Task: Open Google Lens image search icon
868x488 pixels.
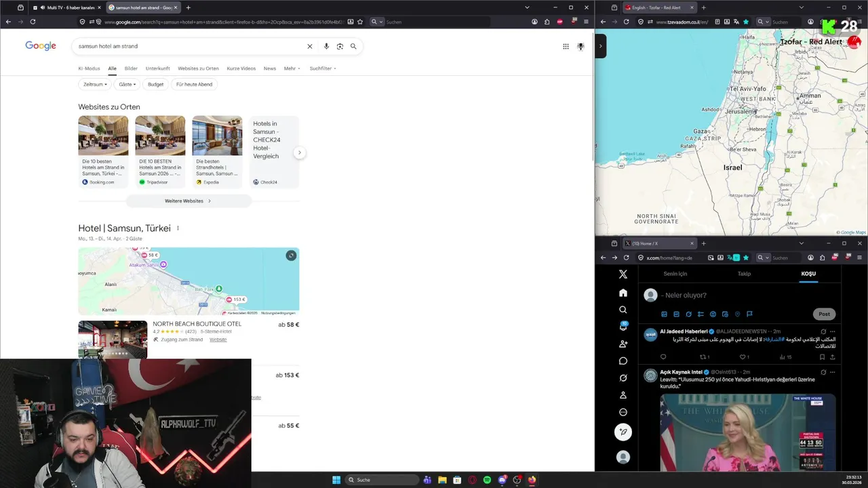Action: click(x=340, y=46)
